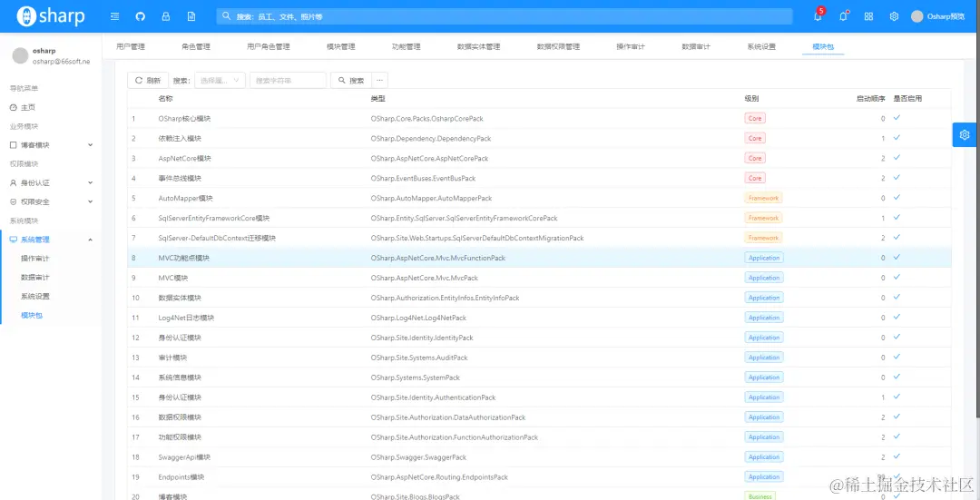
Task: Select the 功能权限模块 name cell
Action: click(180, 436)
